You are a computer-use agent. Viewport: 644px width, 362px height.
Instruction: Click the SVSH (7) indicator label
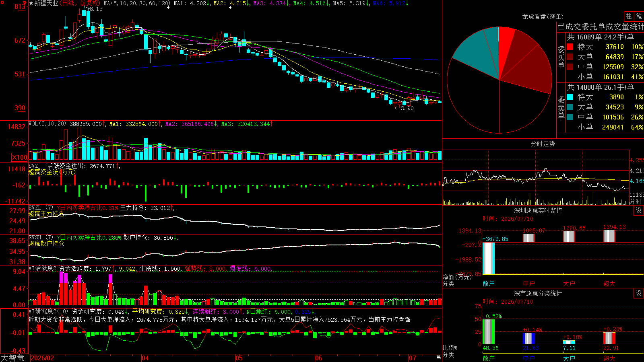click(x=41, y=238)
